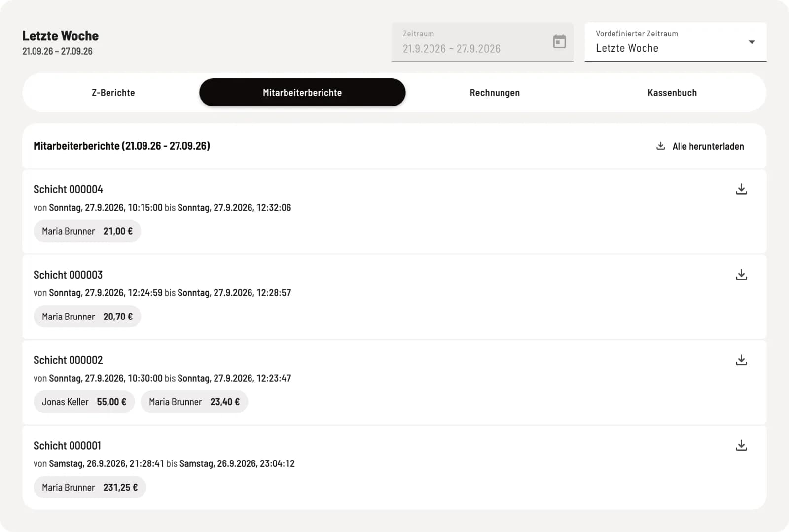789x532 pixels.
Task: Click time range text ending 12:32:06
Action: (162, 208)
